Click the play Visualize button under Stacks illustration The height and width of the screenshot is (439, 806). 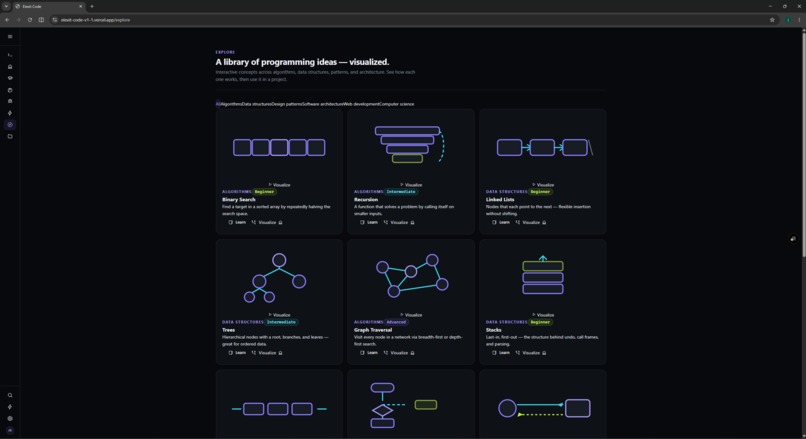(x=543, y=315)
